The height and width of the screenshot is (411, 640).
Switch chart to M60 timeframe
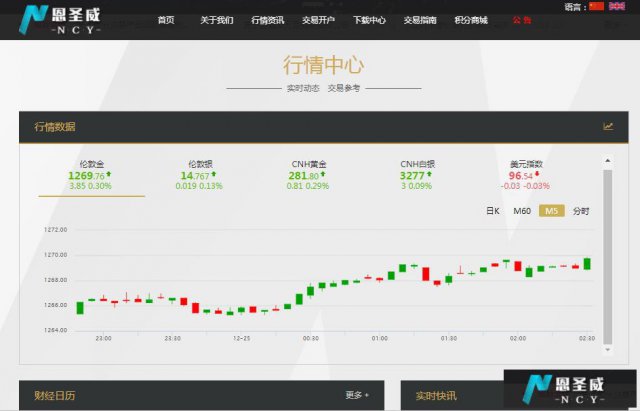tap(522, 211)
